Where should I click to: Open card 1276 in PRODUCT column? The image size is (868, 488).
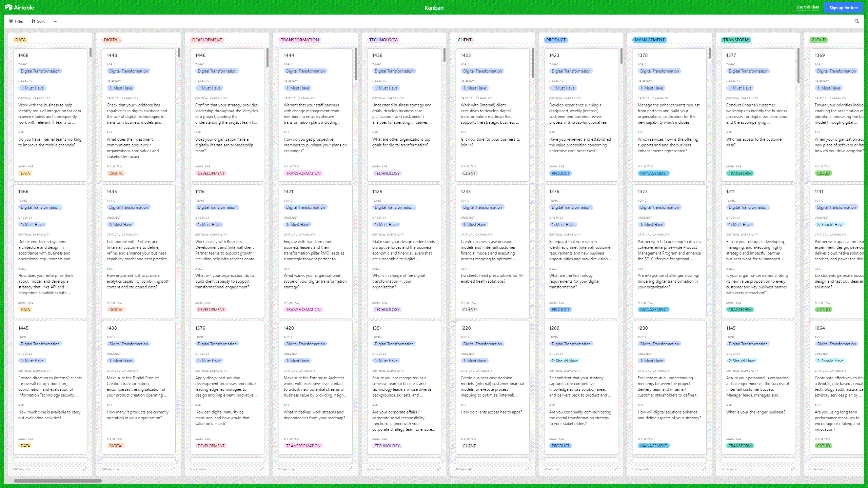(581, 251)
